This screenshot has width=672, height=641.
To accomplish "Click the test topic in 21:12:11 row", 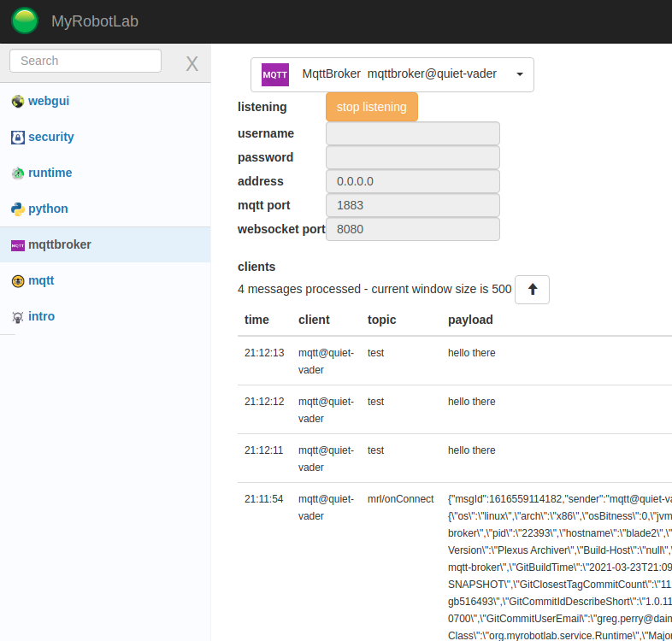I will 375,450.
